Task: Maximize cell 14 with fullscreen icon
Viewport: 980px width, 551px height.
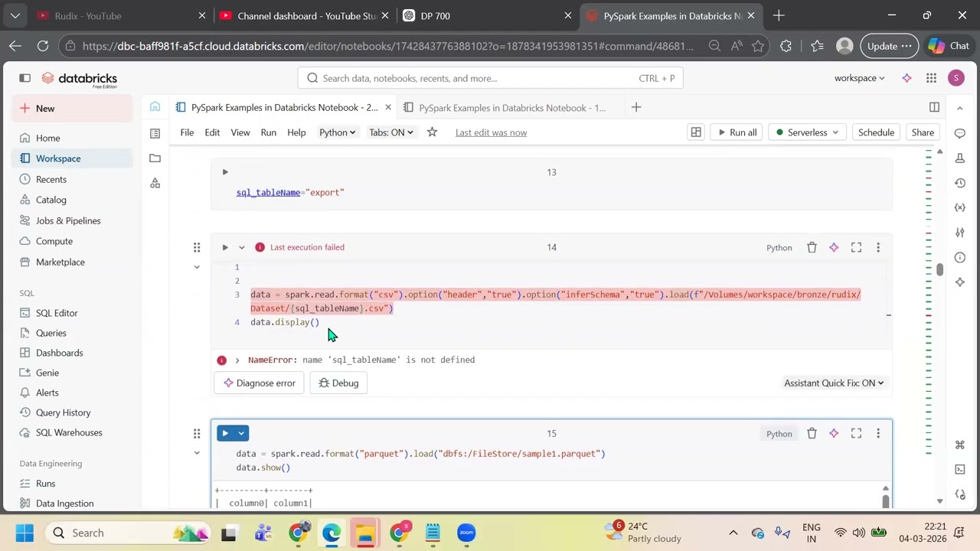Action: point(856,247)
